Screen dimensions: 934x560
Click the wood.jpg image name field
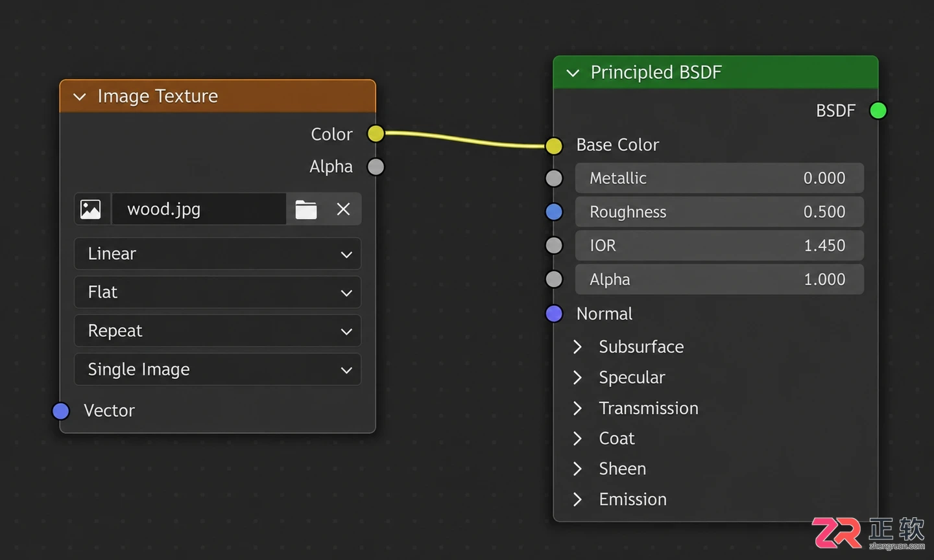199,209
